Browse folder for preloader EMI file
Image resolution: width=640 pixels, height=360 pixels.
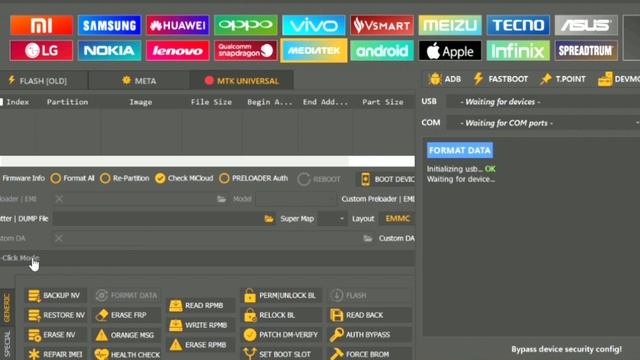(x=221, y=199)
